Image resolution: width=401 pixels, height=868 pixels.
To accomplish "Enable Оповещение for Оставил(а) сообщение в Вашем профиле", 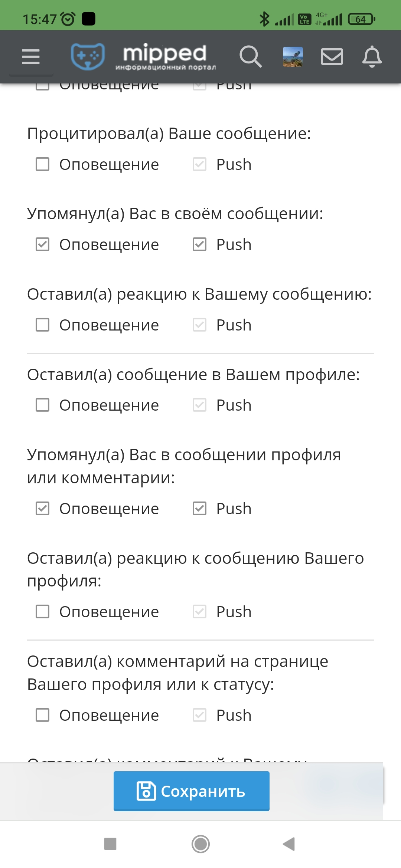I will tap(42, 405).
